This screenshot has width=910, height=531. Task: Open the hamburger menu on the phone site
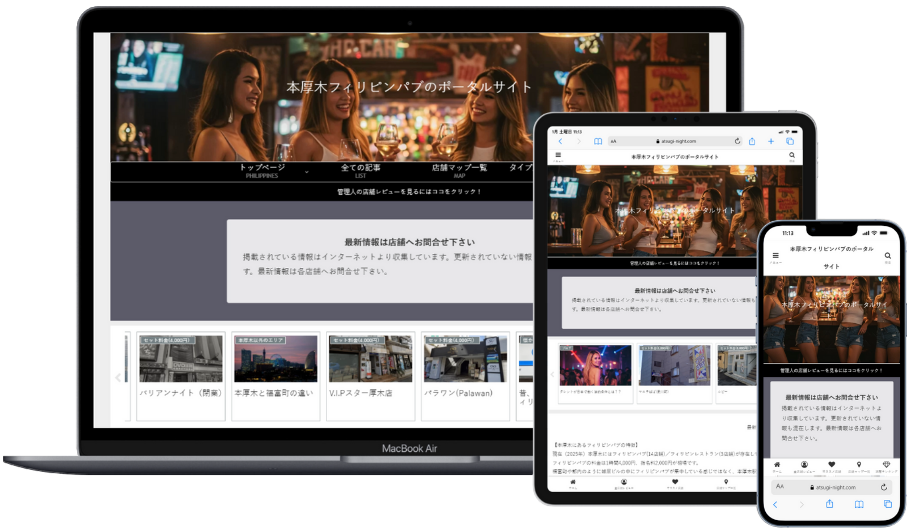click(775, 256)
